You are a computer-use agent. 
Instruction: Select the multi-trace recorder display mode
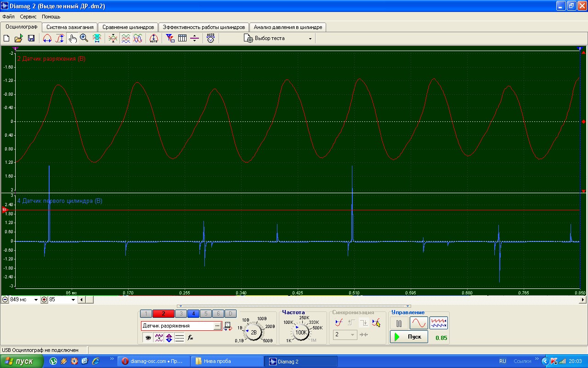coord(439,323)
